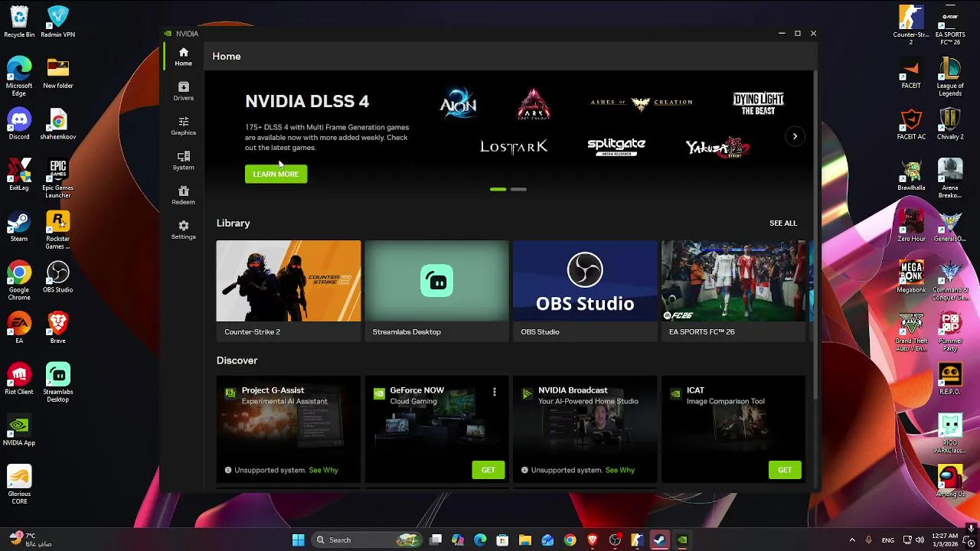Select the second banner page indicator

coord(518,189)
